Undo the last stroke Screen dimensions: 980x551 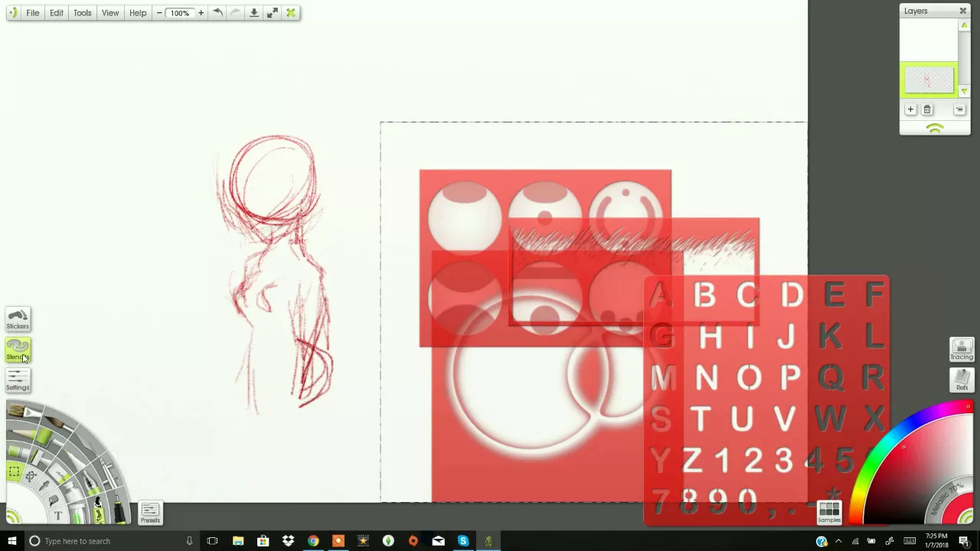point(217,13)
